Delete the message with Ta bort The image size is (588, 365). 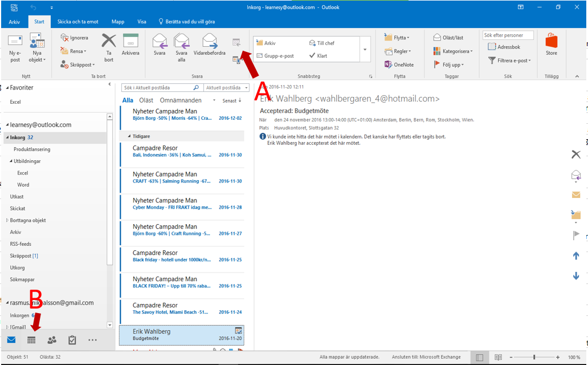pyautogui.click(x=109, y=48)
